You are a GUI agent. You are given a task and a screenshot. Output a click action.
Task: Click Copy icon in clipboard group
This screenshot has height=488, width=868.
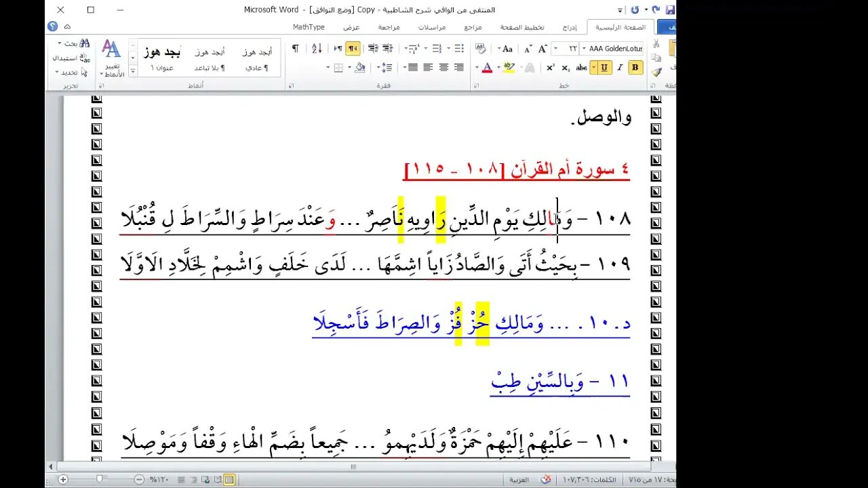tap(656, 58)
